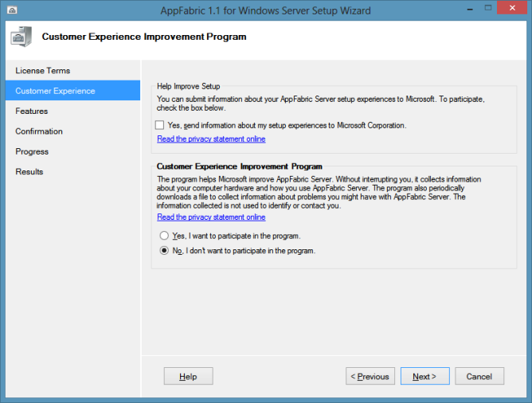Choose Yes, I want to participate
This screenshot has width=532, height=403.
164,237
